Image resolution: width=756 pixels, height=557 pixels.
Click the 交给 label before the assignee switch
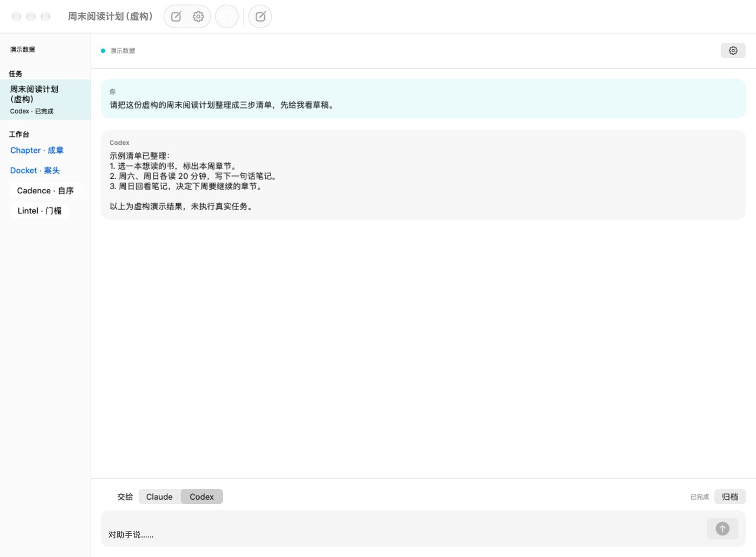[125, 496]
